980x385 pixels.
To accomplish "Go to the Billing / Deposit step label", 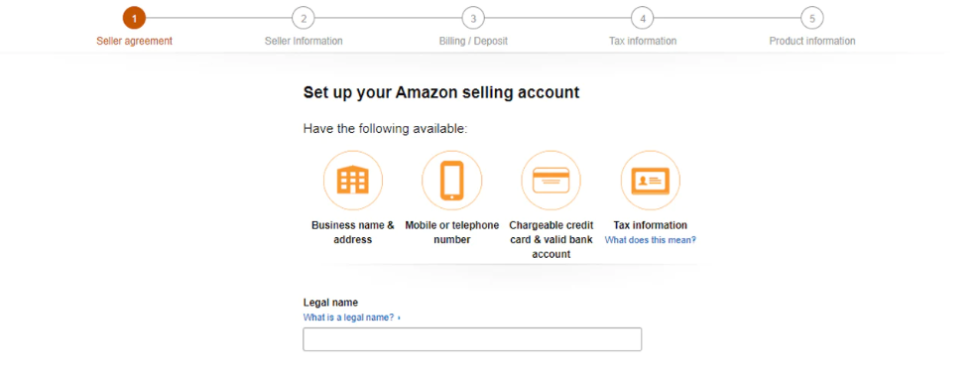I will tap(473, 42).
